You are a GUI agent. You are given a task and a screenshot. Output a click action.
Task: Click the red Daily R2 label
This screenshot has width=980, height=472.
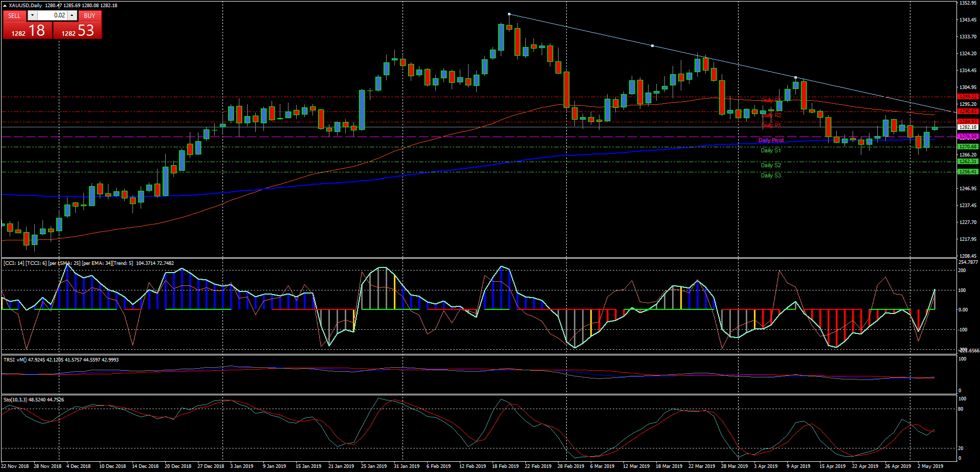pos(771,116)
